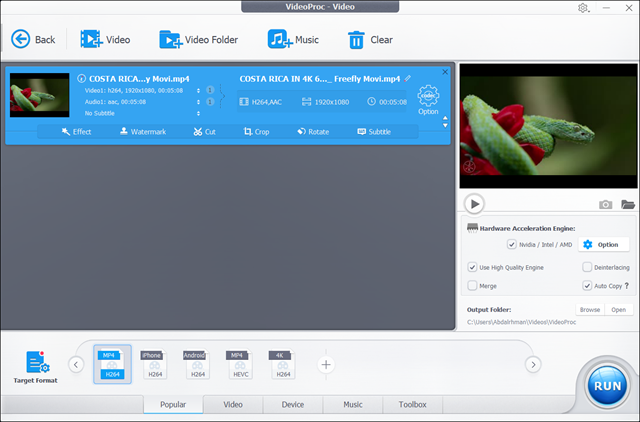The width and height of the screenshot is (640, 422).
Task: Add Music files
Action: tap(293, 40)
